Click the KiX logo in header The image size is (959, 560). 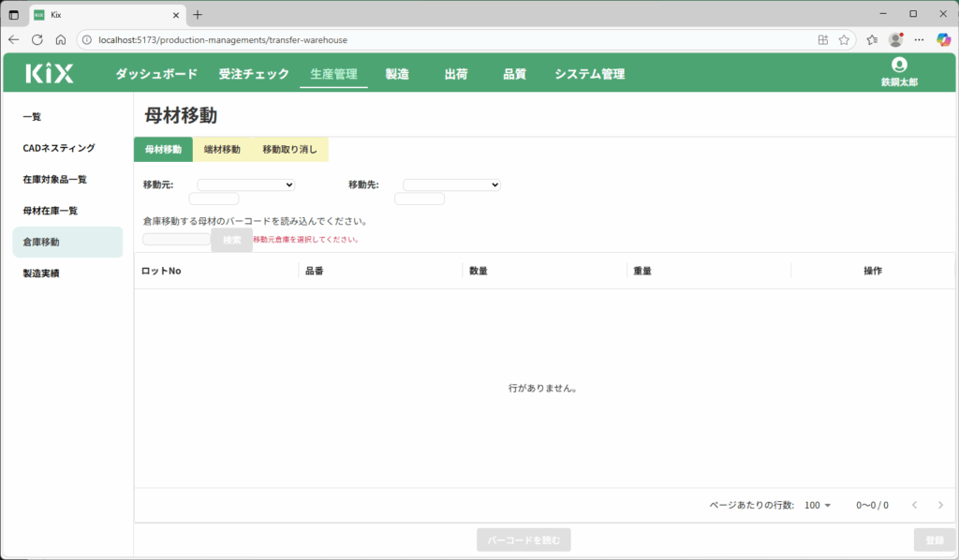pos(50,74)
